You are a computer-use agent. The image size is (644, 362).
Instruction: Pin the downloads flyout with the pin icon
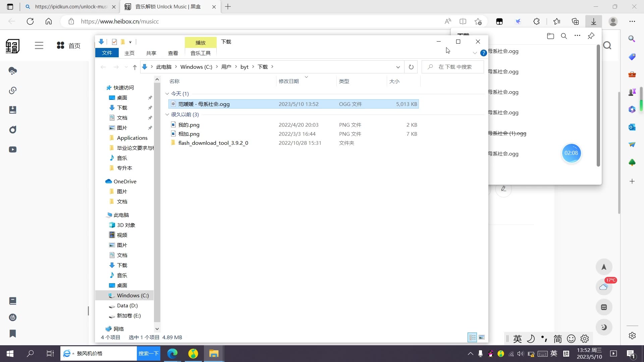coord(591,36)
